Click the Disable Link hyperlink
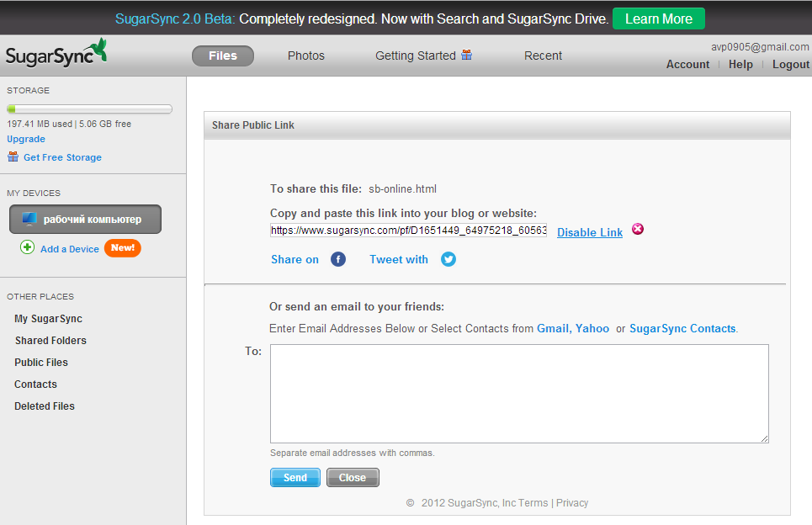This screenshot has height=525, width=812. point(590,232)
